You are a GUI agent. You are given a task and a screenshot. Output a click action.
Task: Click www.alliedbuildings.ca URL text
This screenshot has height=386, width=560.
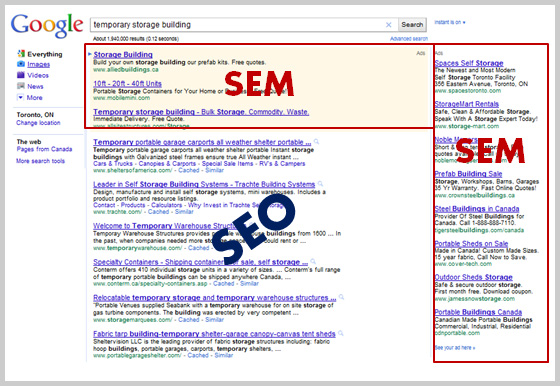(126, 70)
